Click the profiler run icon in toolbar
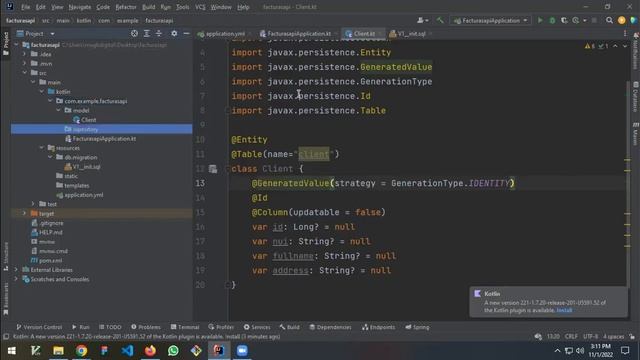 click(576, 20)
